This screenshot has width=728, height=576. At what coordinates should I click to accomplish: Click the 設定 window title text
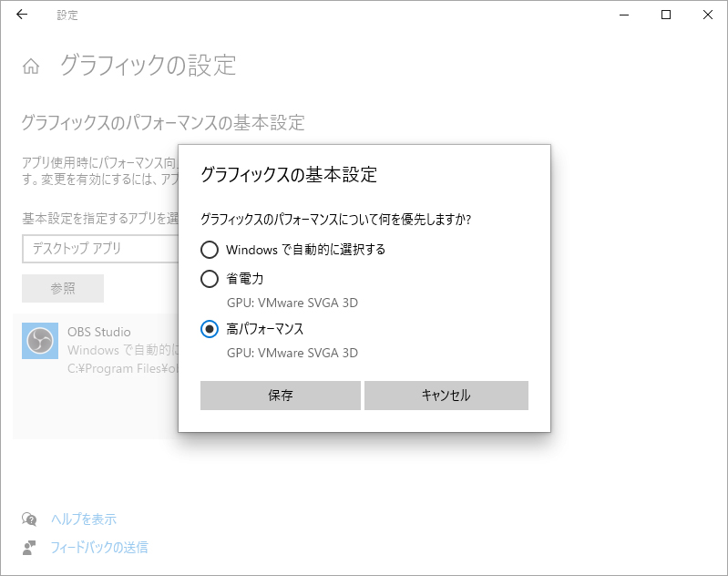(x=67, y=15)
